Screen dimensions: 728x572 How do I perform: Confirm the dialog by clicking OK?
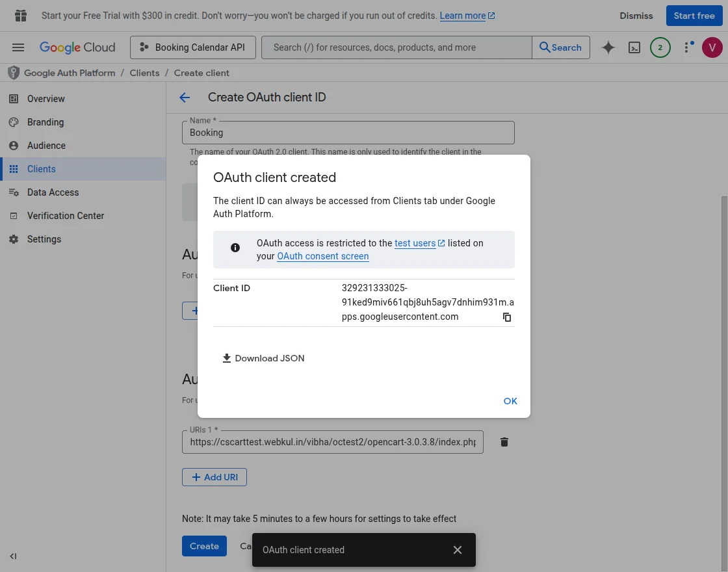[510, 401]
